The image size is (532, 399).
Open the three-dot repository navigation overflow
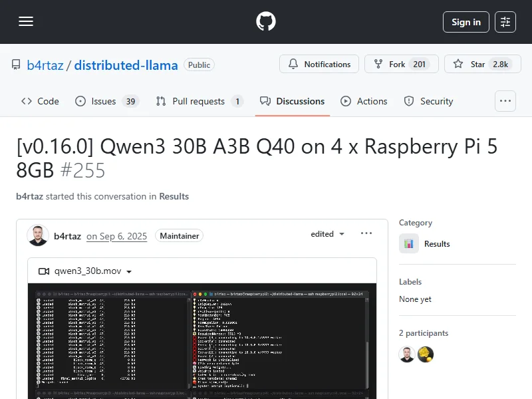(x=505, y=101)
